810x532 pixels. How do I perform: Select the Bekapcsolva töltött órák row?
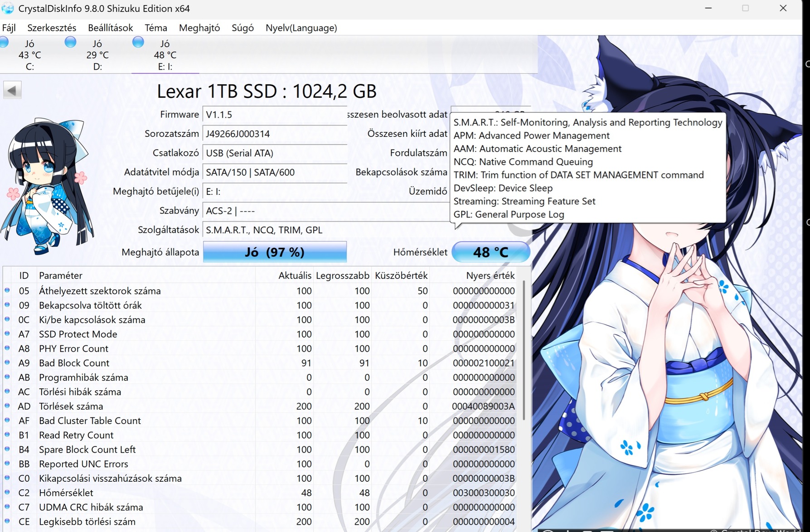(x=260, y=305)
